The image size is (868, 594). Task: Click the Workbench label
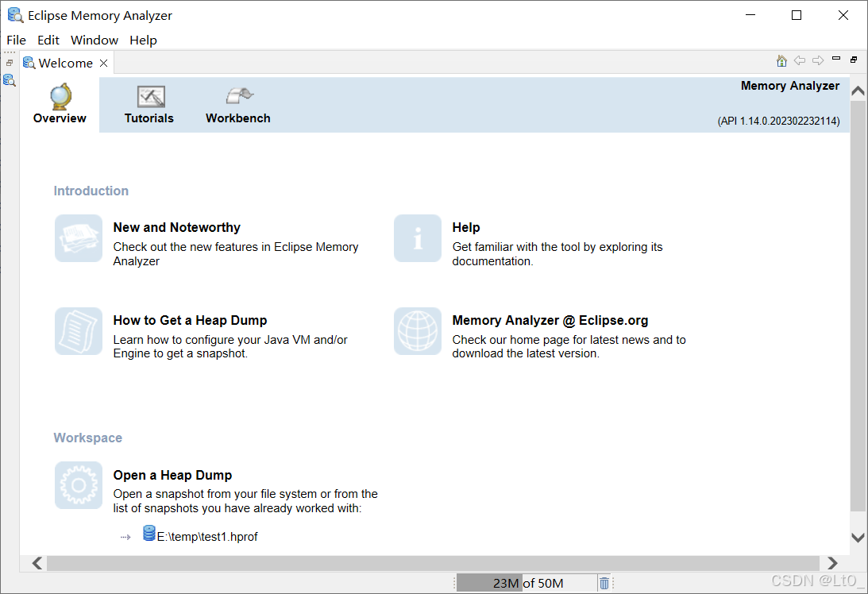tap(238, 118)
